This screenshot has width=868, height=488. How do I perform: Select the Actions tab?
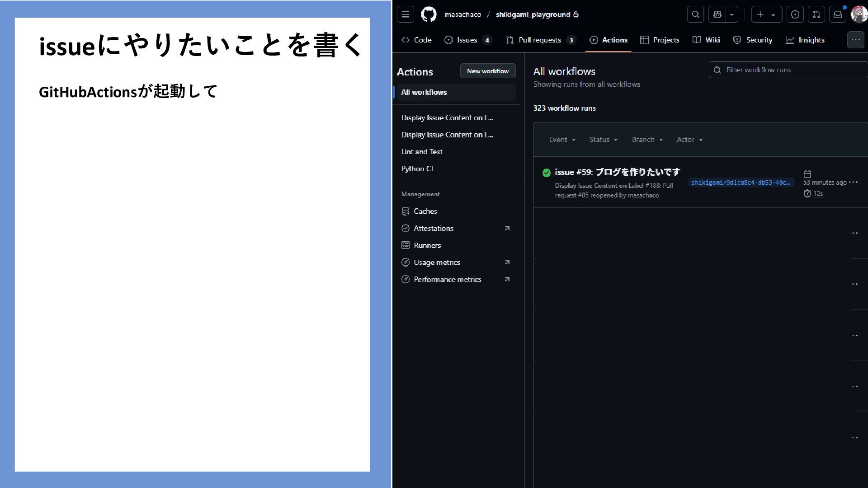tap(609, 40)
